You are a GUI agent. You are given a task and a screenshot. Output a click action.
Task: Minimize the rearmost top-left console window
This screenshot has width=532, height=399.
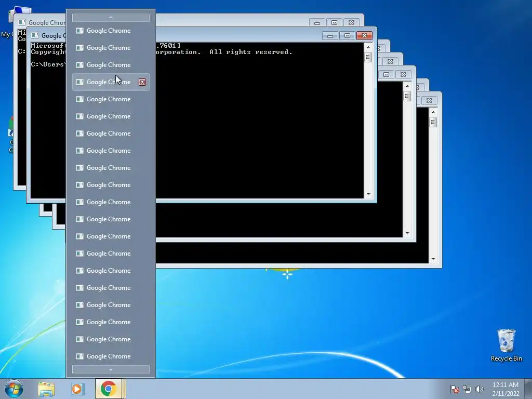click(x=317, y=23)
